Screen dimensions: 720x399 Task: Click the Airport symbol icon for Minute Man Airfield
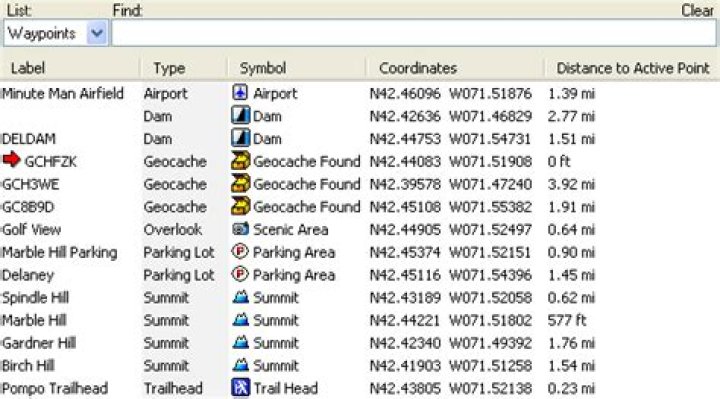pyautogui.click(x=240, y=93)
